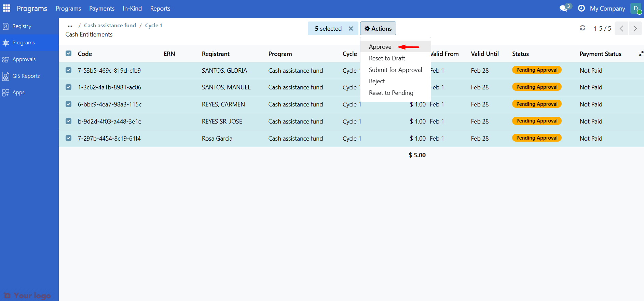
Task: Collapse the Actions dropdown button
Action: (x=378, y=29)
